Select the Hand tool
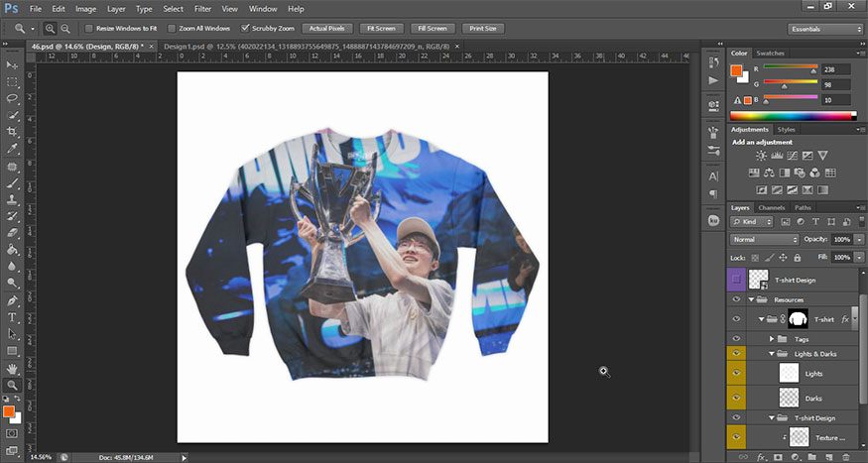The image size is (868, 463). [12, 369]
